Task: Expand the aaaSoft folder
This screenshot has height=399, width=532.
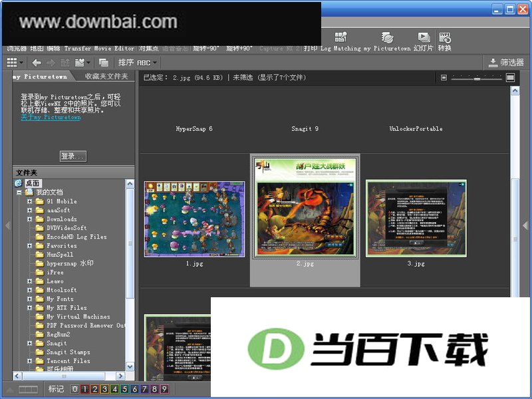Action: [x=30, y=210]
